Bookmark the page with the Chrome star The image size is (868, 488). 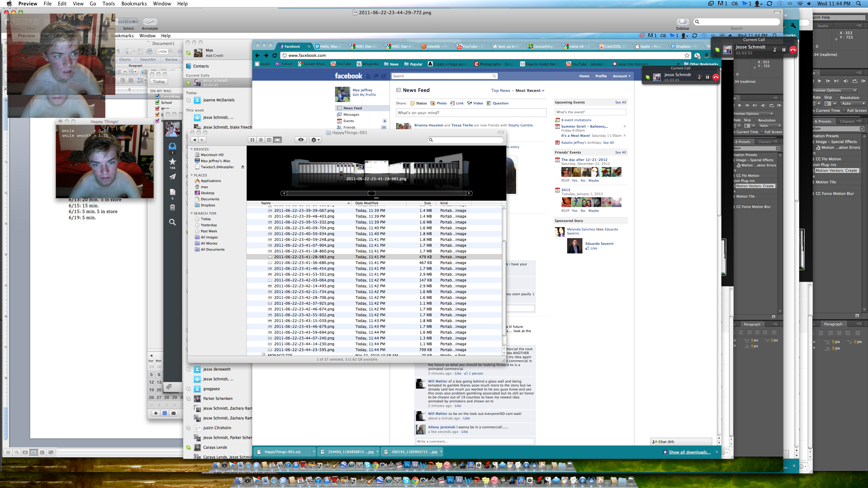687,55
